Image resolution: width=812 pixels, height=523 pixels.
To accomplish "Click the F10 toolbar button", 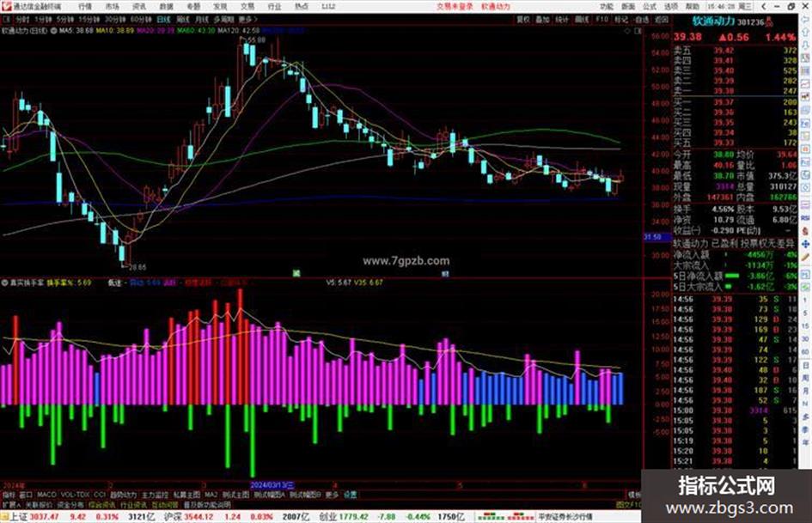I will point(601,19).
